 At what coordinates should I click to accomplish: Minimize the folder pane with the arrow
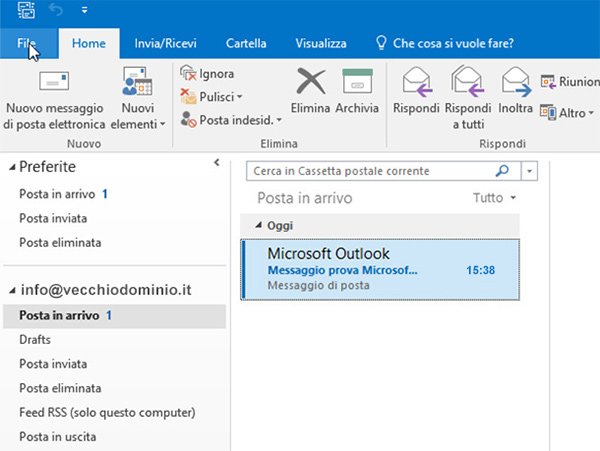pos(217,163)
